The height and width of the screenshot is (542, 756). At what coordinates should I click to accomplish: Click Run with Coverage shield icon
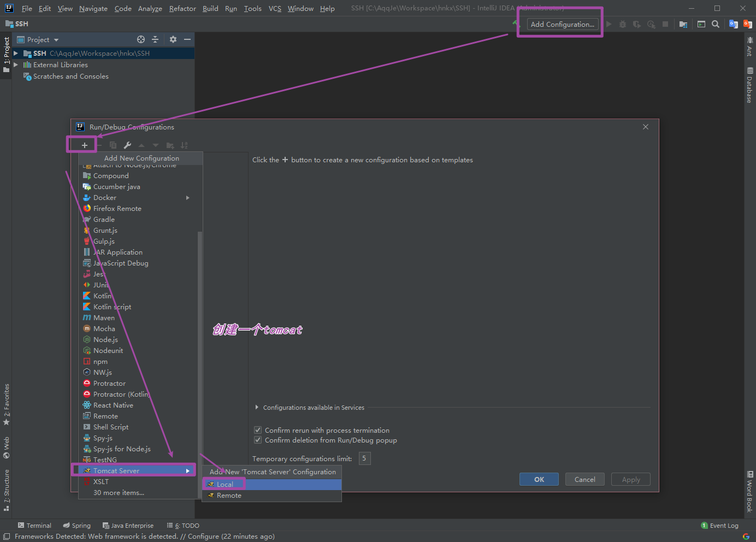click(x=637, y=24)
